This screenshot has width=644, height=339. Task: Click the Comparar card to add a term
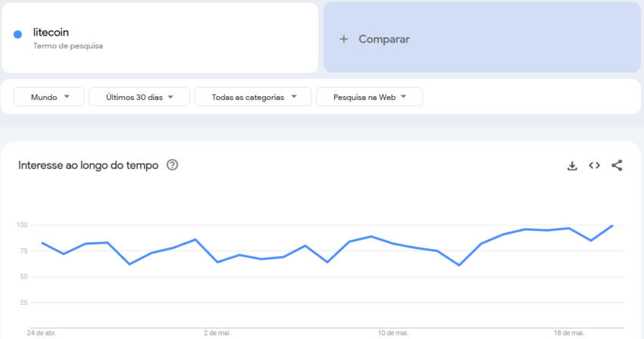pyautogui.click(x=482, y=38)
